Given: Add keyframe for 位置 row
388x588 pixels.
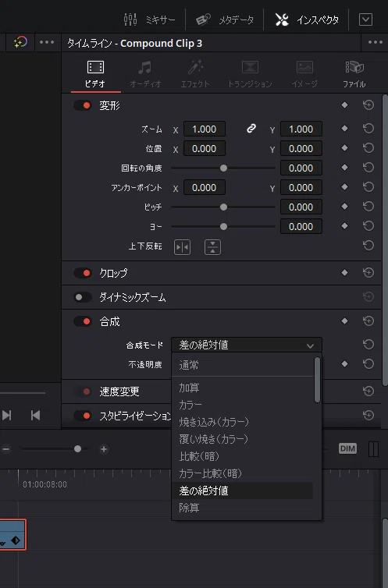Looking at the screenshot, I should point(344,147).
